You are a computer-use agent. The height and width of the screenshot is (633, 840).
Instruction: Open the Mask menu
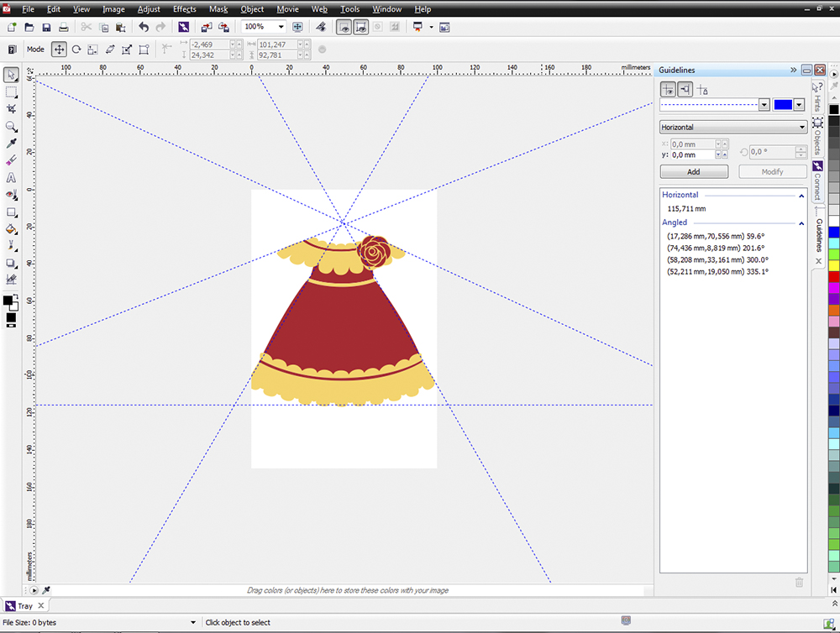[x=218, y=9]
